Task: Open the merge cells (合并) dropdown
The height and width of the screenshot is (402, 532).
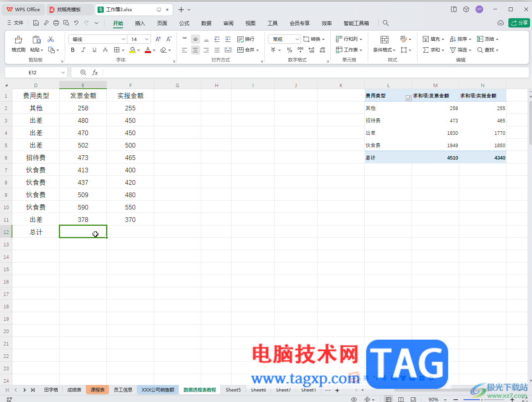Action: click(x=257, y=50)
